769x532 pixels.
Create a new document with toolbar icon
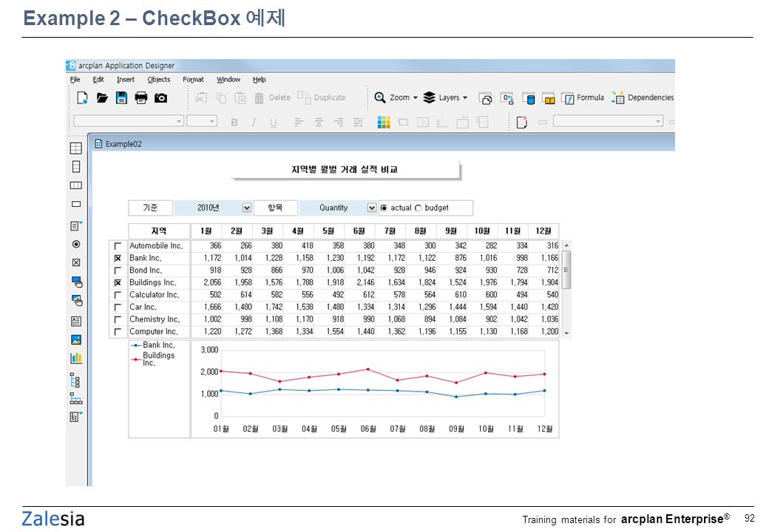82,98
